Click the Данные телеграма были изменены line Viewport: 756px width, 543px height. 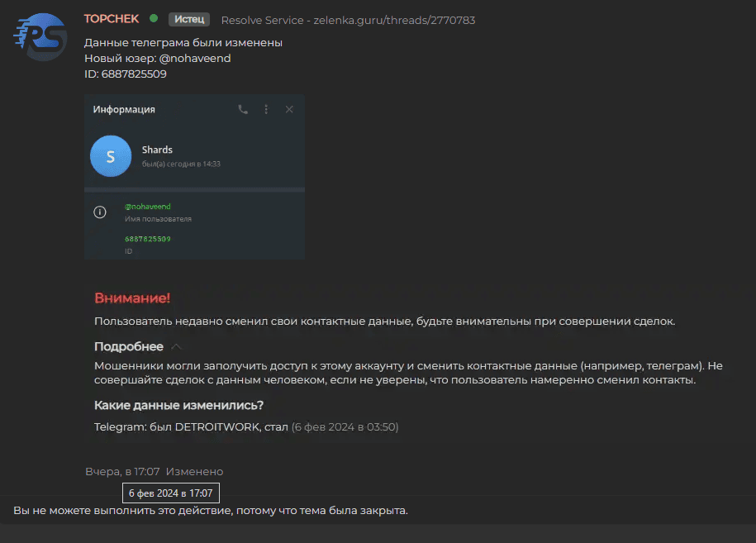[x=183, y=42]
